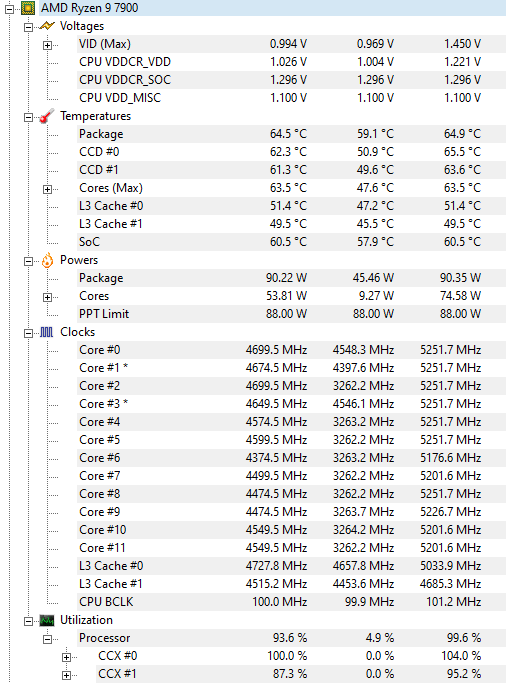Expand the CCX #1 utilization node
The height and width of the screenshot is (683, 506).
point(66,675)
